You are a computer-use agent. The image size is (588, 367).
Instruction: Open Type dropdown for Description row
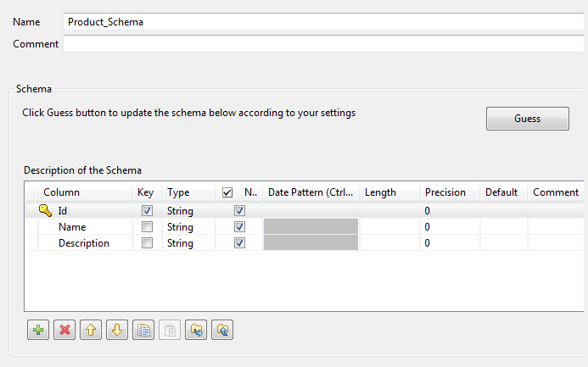tap(188, 243)
